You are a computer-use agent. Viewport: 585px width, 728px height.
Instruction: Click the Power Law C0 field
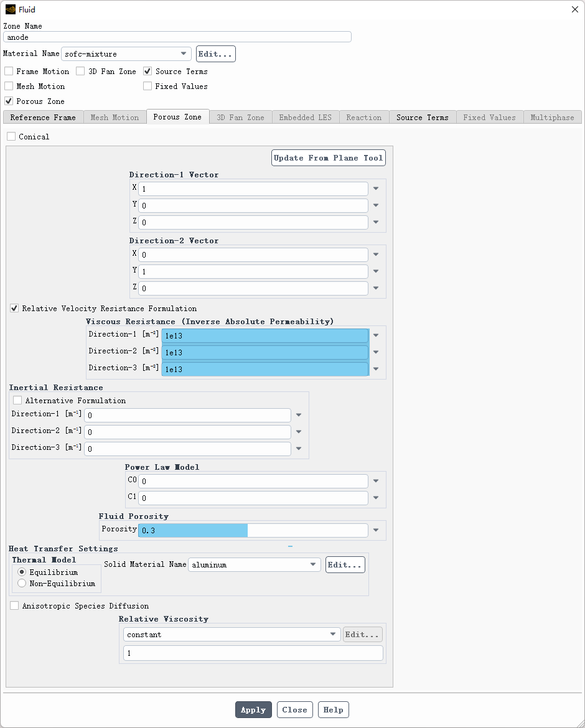tap(253, 481)
